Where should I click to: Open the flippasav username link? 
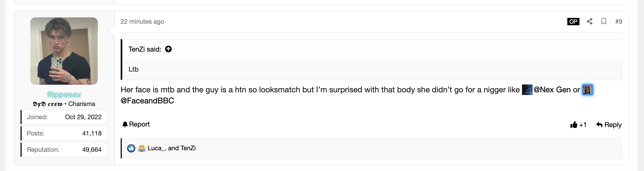(64, 94)
